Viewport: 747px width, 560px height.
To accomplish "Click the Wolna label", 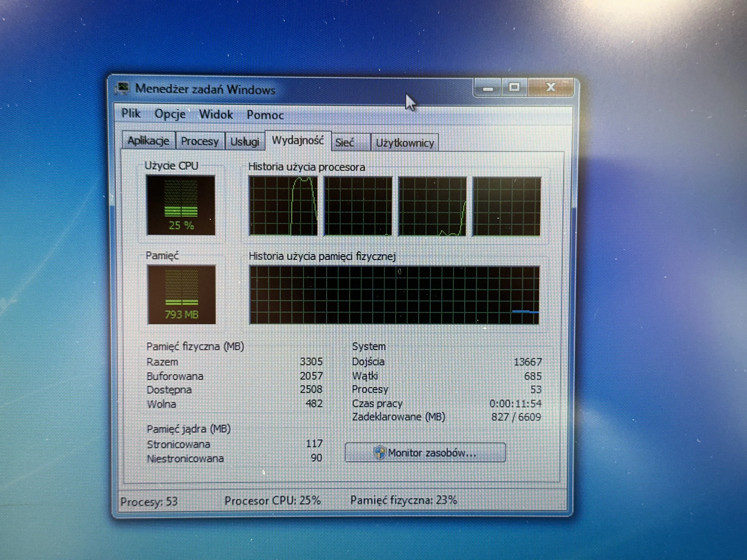I will pos(161,404).
